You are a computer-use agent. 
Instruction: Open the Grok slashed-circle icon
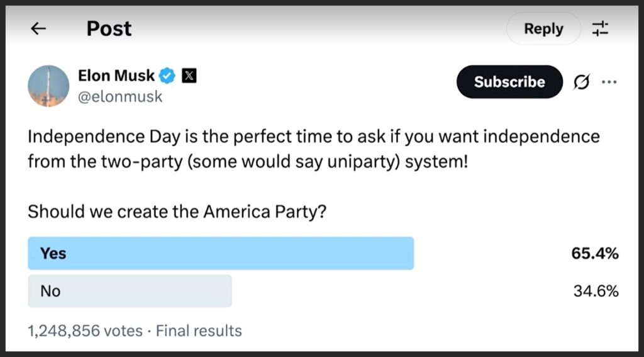tap(582, 82)
